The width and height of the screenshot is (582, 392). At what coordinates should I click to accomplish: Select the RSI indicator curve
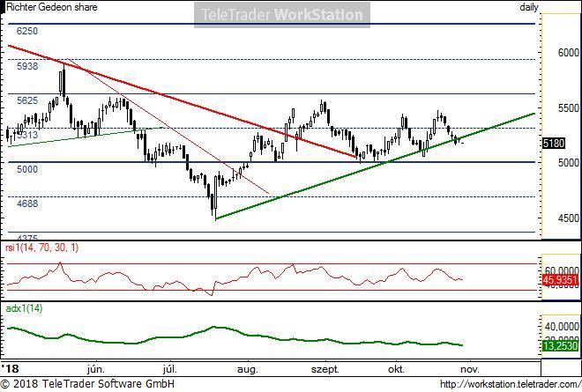coord(235,279)
